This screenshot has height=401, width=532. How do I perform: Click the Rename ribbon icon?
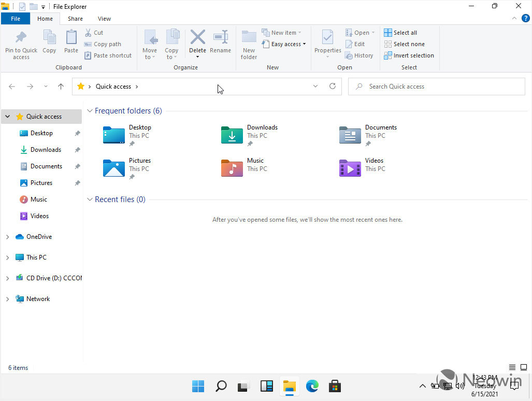coord(220,38)
